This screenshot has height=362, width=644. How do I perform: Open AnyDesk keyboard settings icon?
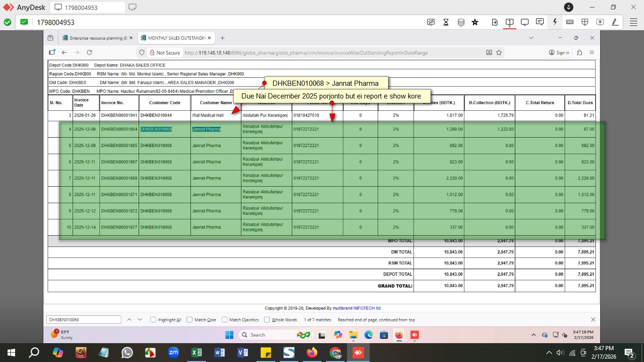point(570,22)
